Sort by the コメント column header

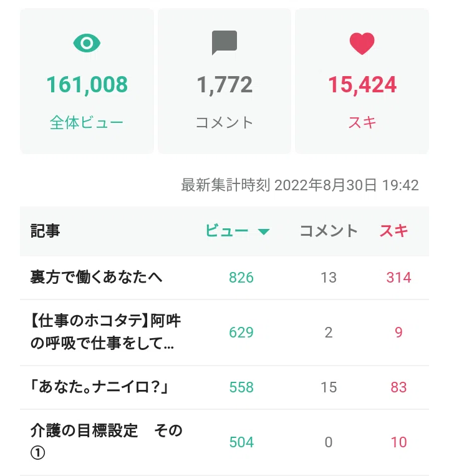(x=329, y=231)
